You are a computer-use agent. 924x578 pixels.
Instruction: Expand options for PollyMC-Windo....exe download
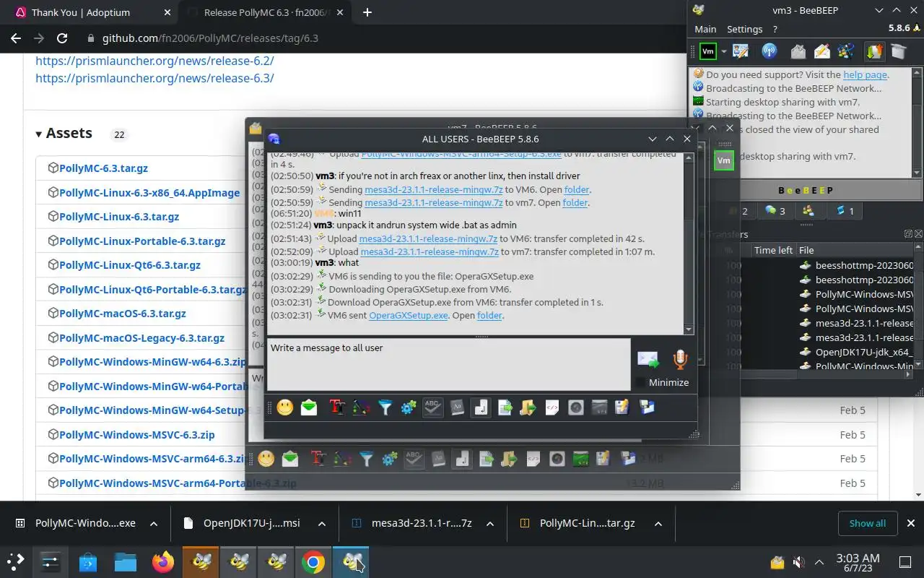click(153, 523)
